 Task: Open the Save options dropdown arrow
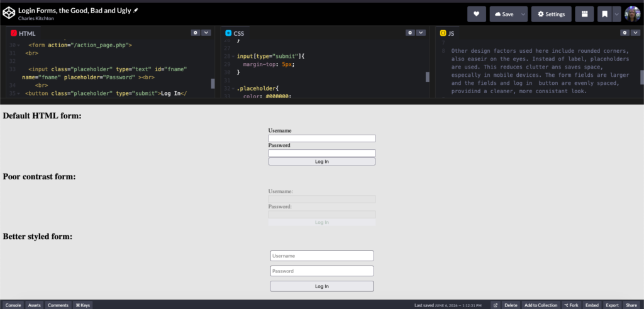(x=523, y=14)
